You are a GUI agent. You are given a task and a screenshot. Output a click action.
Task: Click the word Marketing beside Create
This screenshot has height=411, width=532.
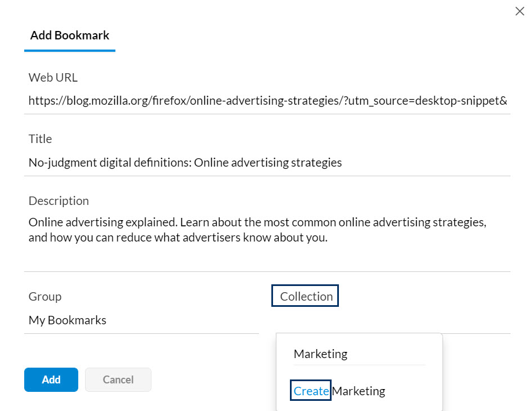[x=359, y=391]
